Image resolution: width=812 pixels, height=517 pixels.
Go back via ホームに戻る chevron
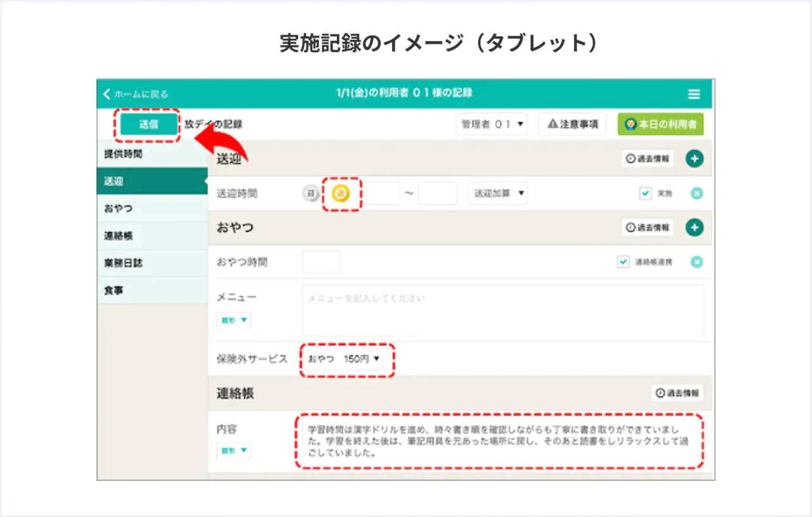point(136,94)
